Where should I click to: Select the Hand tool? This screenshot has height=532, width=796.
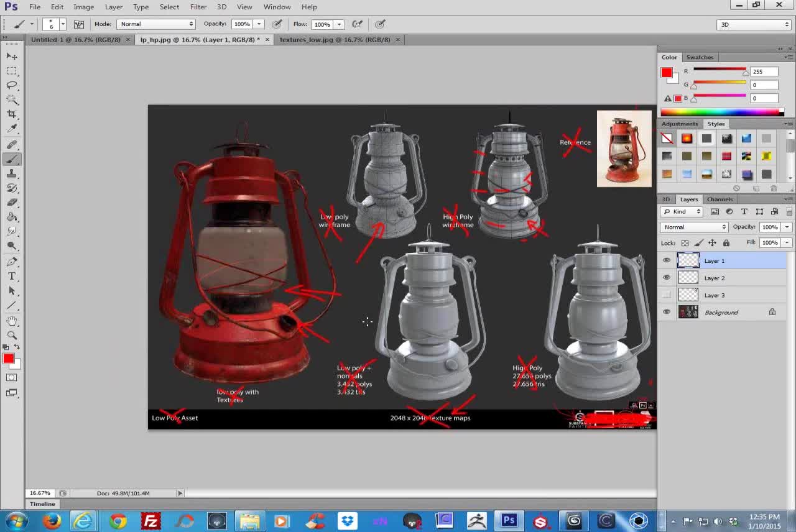(x=12, y=321)
